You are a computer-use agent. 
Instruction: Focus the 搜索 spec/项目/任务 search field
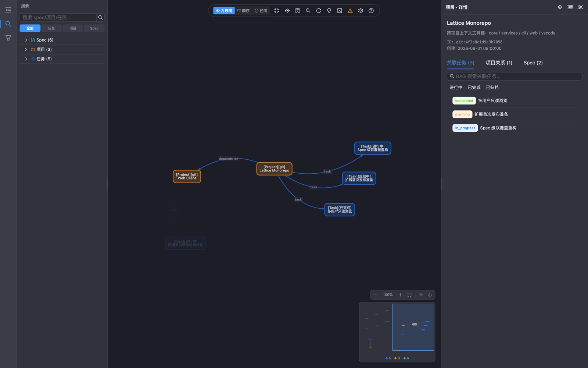point(59,17)
